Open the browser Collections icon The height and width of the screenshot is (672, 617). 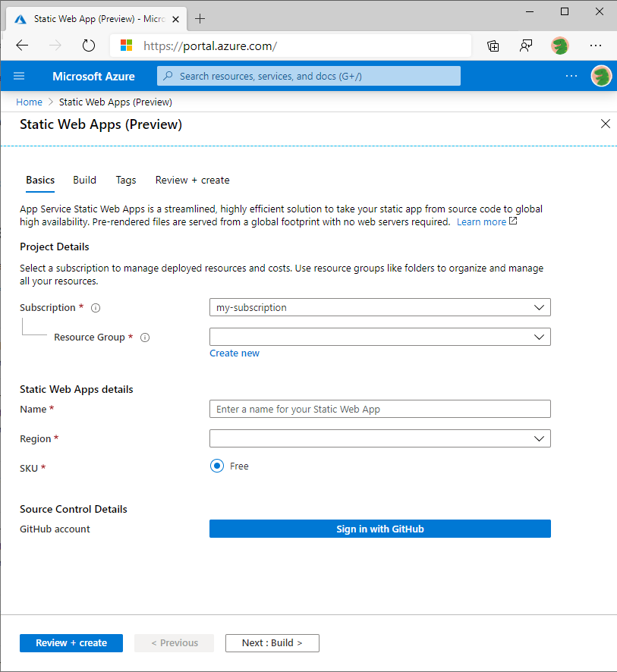coord(493,46)
